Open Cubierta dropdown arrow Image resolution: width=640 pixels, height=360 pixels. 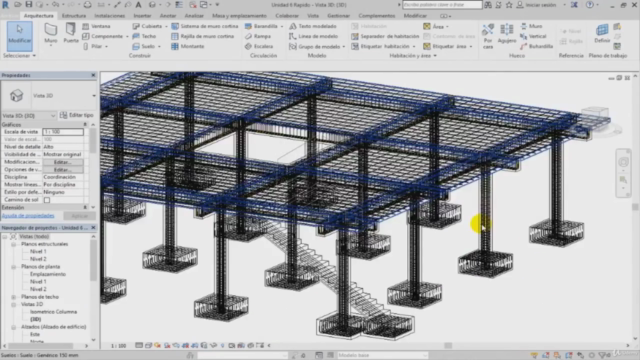[x=166, y=26]
